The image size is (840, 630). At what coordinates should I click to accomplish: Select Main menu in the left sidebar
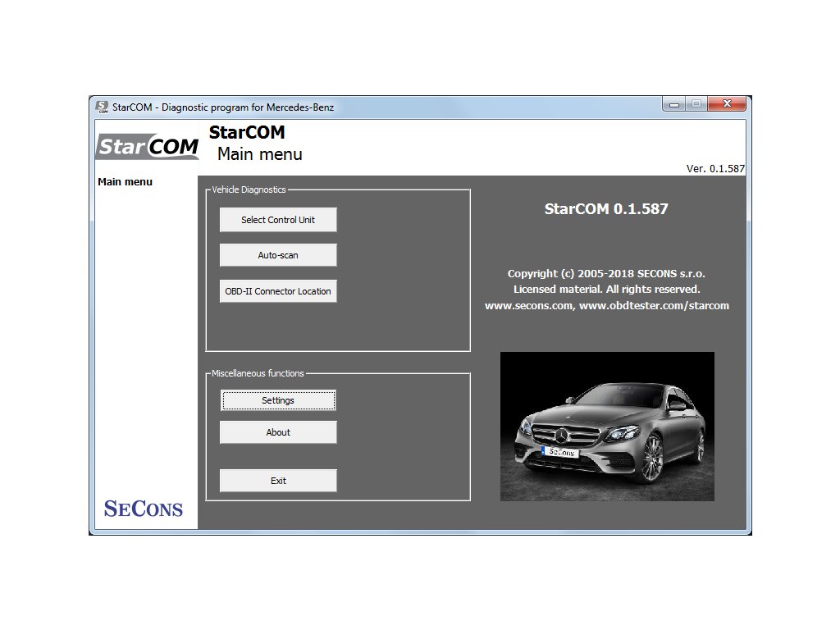pos(125,182)
